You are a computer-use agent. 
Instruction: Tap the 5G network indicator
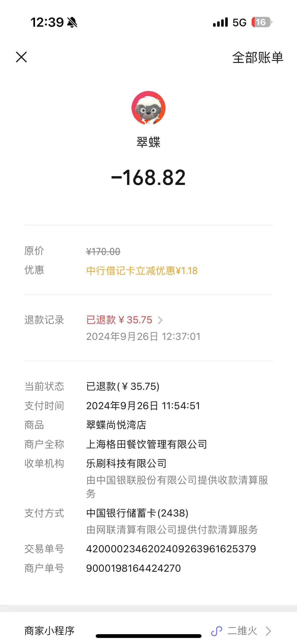pyautogui.click(x=239, y=23)
